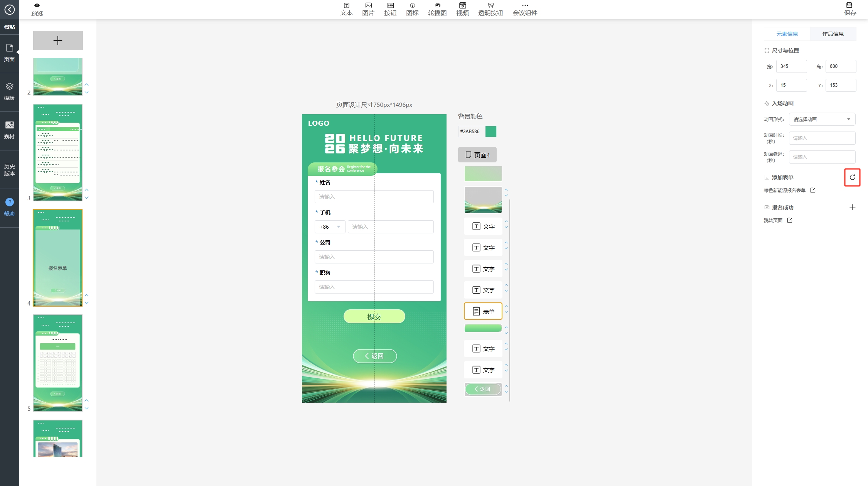Add a 报名成功 action with plus
The height and width of the screenshot is (486, 868).
click(x=852, y=207)
